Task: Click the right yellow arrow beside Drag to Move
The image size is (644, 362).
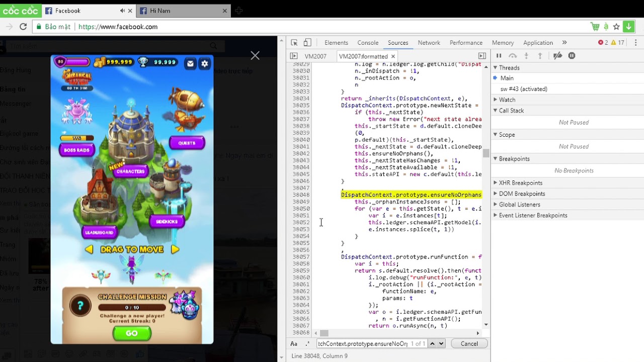Action: (175, 249)
